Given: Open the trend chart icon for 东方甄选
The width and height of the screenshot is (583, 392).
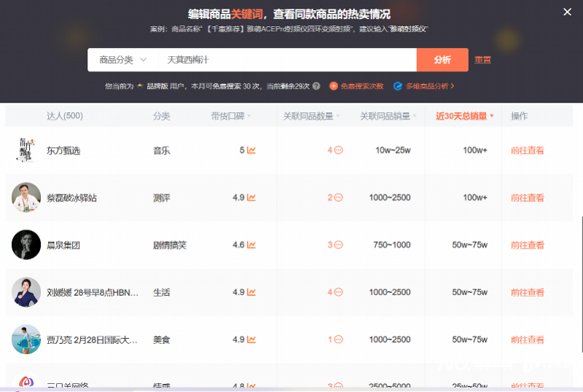Looking at the screenshot, I should pos(251,151).
